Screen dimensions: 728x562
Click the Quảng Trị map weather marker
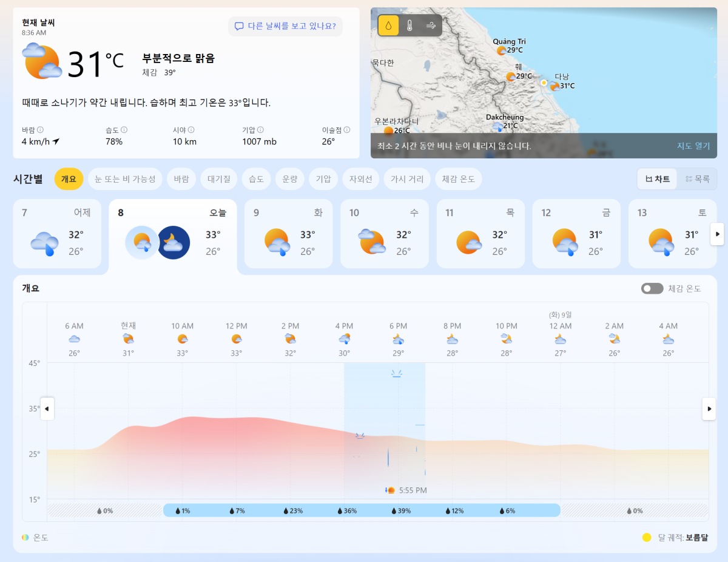(501, 50)
